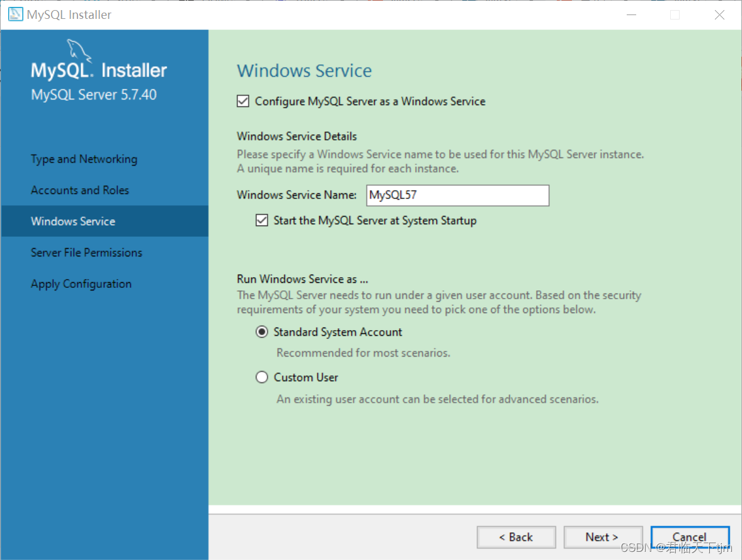Click the existing user account description text
Screen dimensions: 742x560
tap(438, 399)
